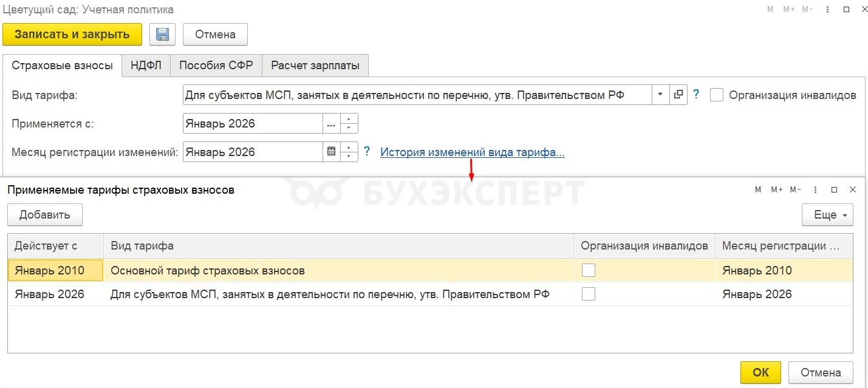Screen dimensions: 868x388
Task: Open the tariff type in separate form icon
Action: (678, 95)
